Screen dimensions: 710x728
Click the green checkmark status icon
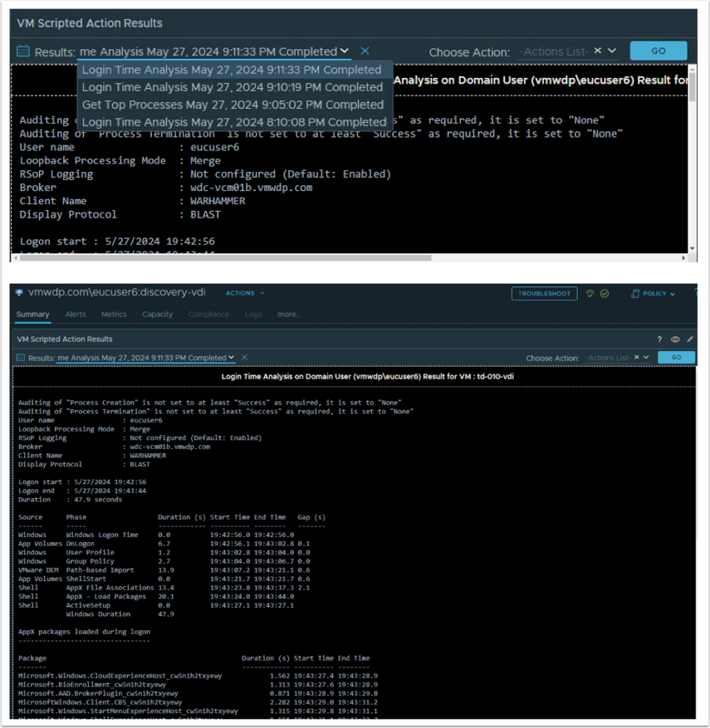click(605, 294)
